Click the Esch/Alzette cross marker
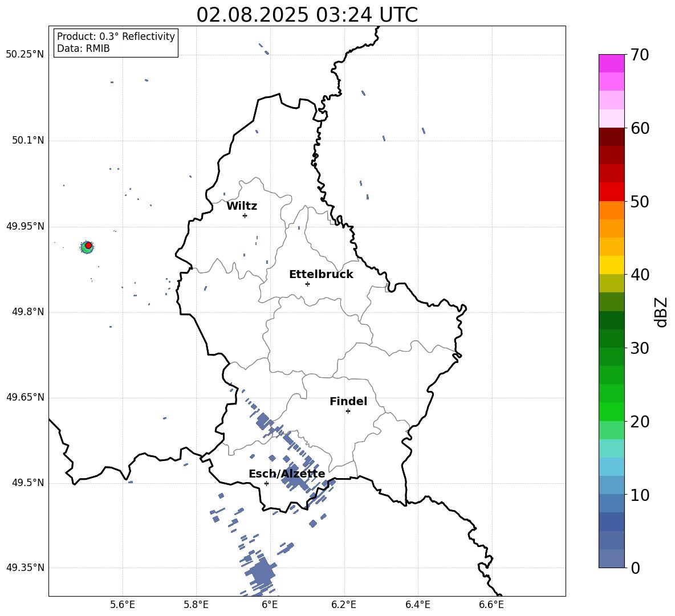Screen dimensions: 675x616 click(266, 483)
